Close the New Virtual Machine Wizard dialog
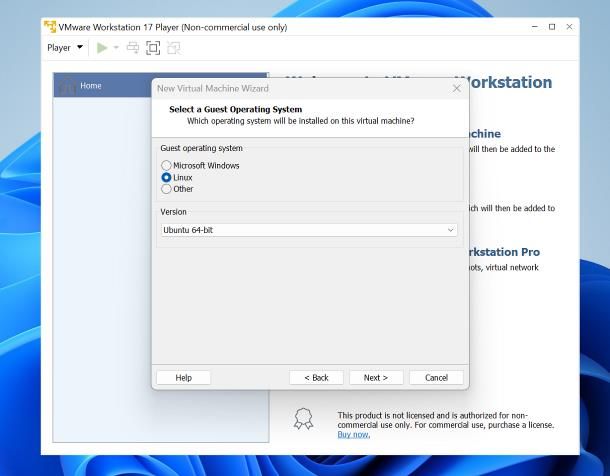This screenshot has height=476, width=610. point(457,89)
